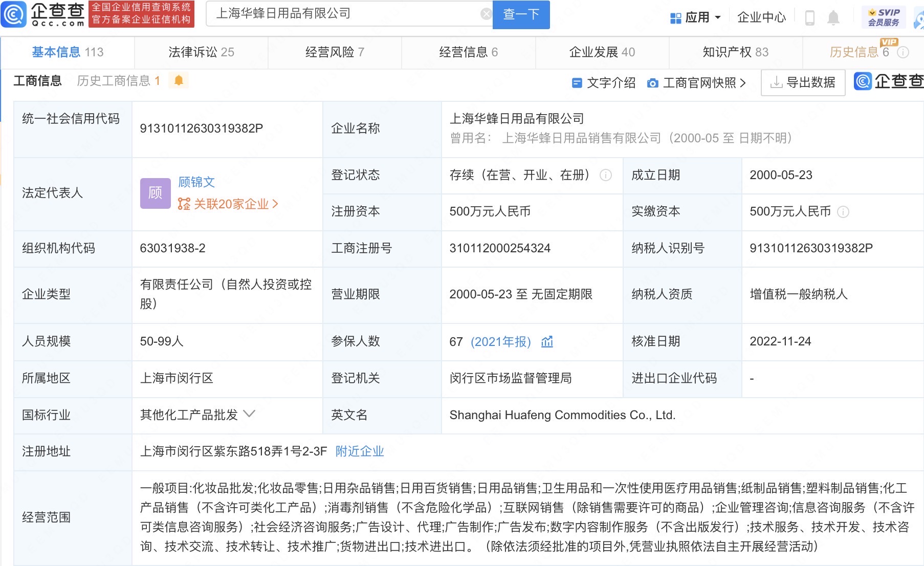Screen dimensions: 924x566
Task: Switch to 企业发展 40 tab
Action: (602, 52)
